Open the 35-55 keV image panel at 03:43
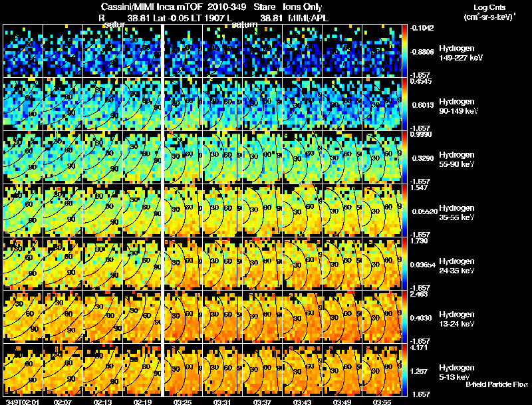 [303, 211]
